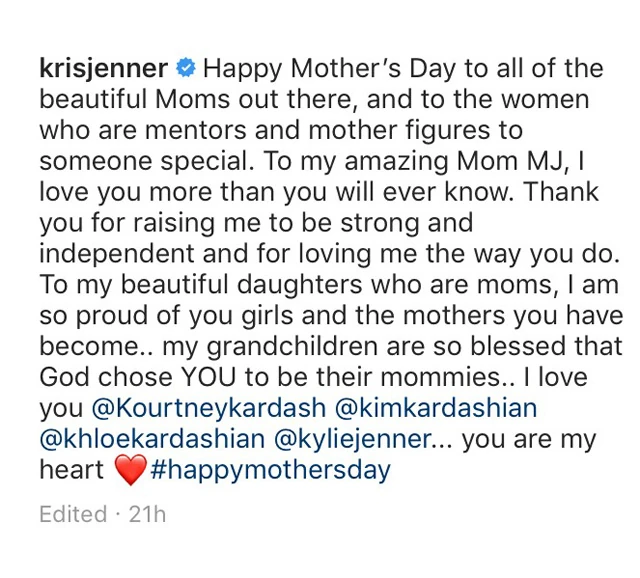Click the "Happy Mother's Day" opening text
Screen dimensions: 640x578
[x=319, y=69]
